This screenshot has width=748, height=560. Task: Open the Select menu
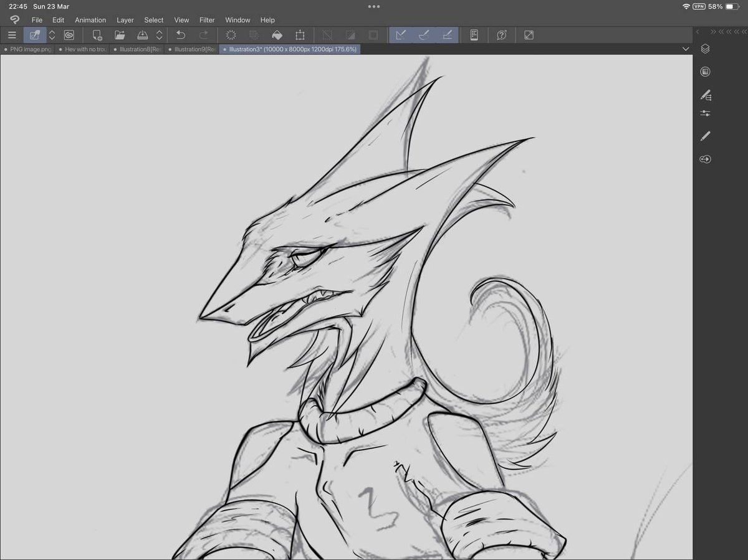coord(154,20)
